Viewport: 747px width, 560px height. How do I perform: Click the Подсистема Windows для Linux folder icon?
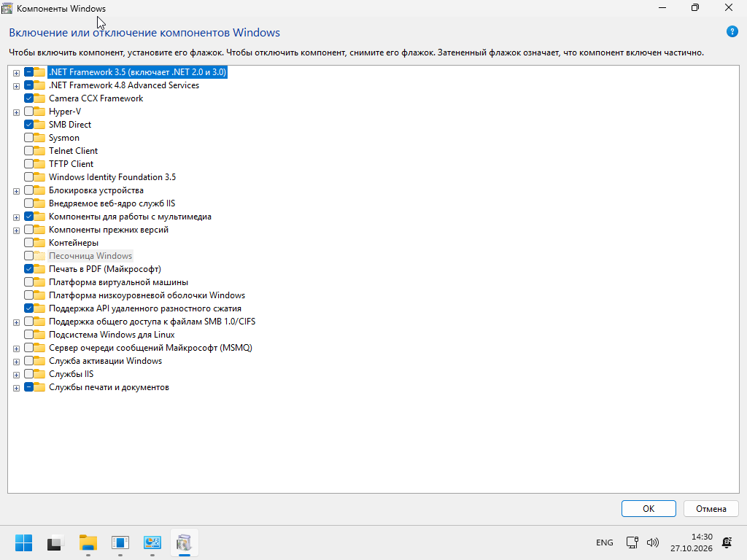39,335
